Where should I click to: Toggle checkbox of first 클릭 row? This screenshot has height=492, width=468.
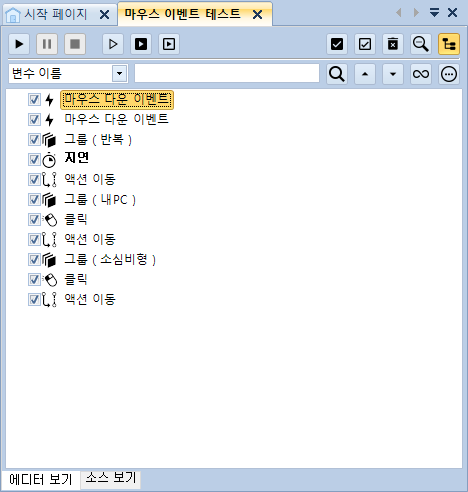pyautogui.click(x=34, y=219)
